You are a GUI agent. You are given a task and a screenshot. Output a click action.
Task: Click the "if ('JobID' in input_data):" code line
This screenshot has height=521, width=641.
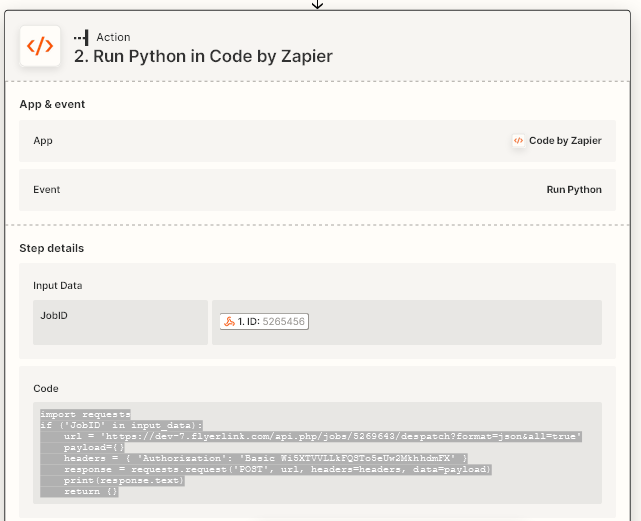(x=121, y=425)
